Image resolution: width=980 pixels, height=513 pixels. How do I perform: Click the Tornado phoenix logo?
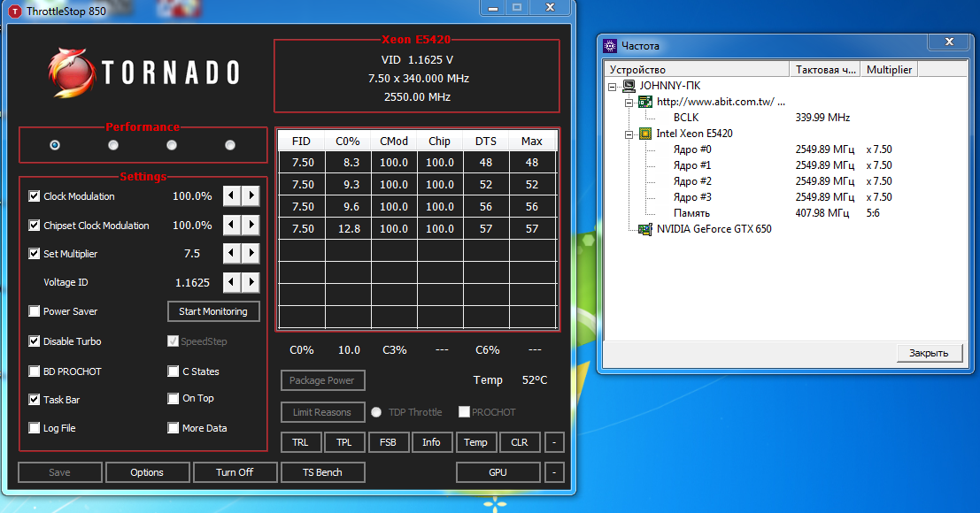(72, 73)
